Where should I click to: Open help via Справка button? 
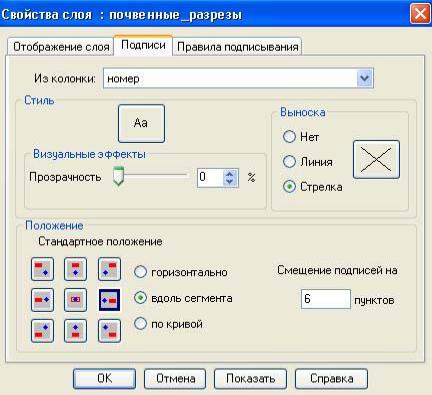tap(332, 379)
